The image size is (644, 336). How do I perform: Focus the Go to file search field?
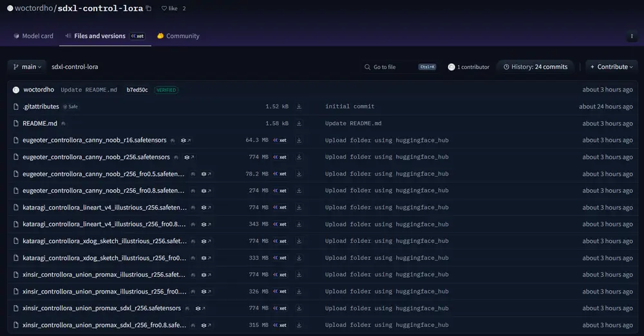click(x=400, y=66)
